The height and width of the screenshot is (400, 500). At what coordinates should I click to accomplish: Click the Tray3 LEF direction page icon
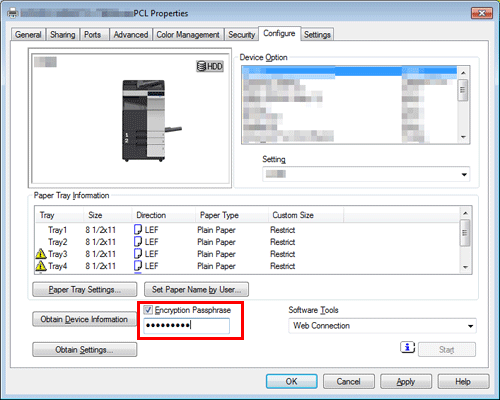(138, 254)
